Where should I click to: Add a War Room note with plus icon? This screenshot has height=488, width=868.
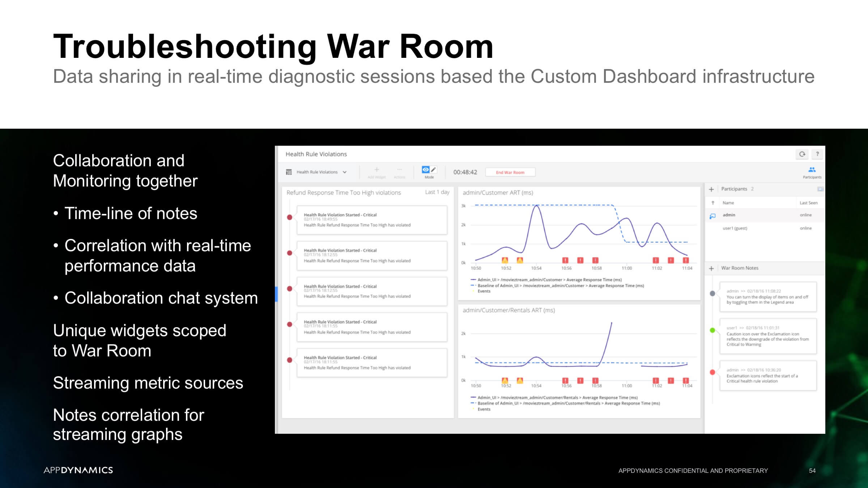point(711,268)
